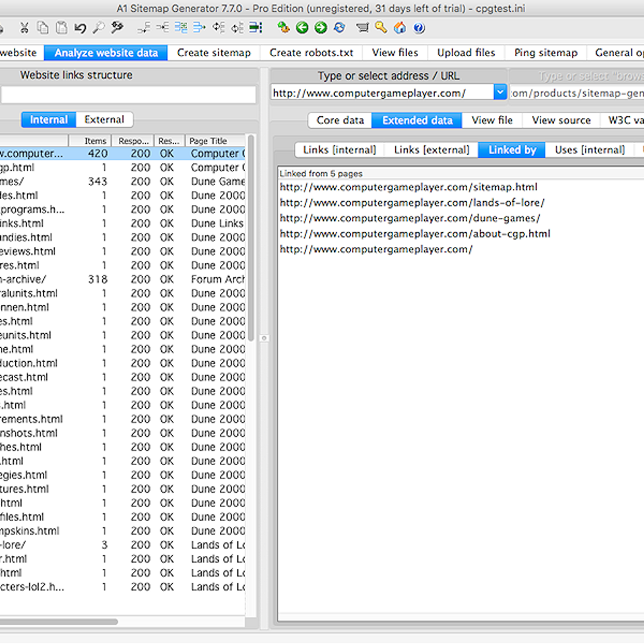Click the blue refresh globe icon
The height and width of the screenshot is (644, 644).
coord(339,28)
